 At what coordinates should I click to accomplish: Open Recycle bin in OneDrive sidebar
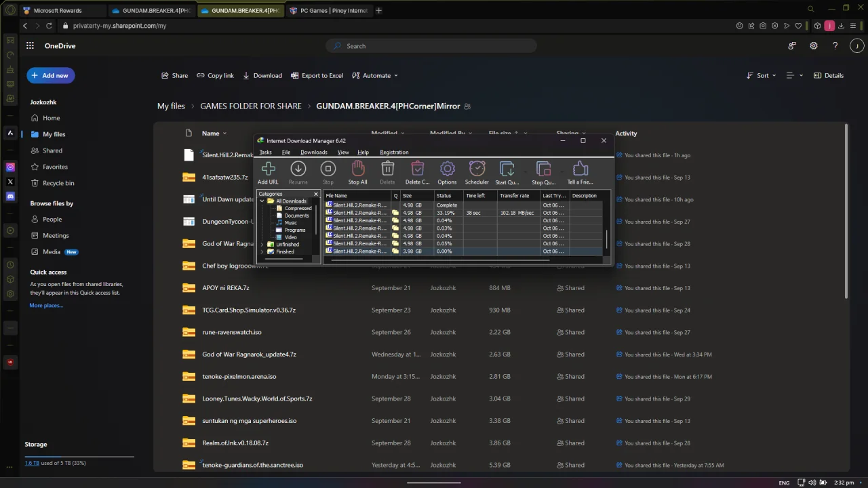(x=58, y=183)
